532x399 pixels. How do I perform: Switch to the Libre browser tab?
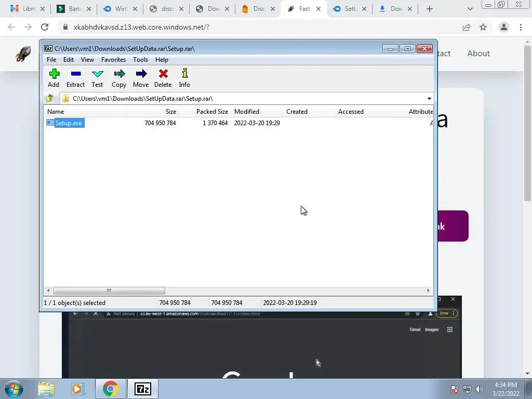[27, 9]
